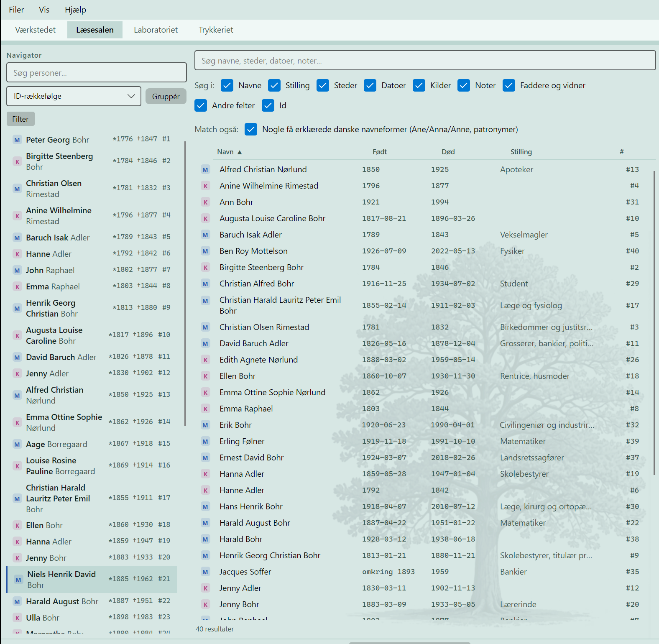Screen dimensions: 659x644
Task: Open Harald August Bohr result row
Action: [x=425, y=523]
